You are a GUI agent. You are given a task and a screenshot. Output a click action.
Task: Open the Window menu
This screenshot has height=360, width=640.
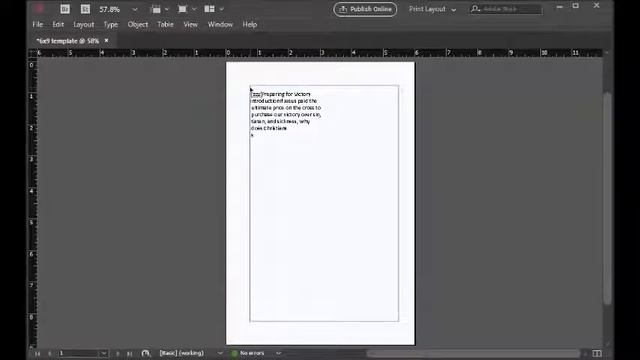[x=220, y=24]
